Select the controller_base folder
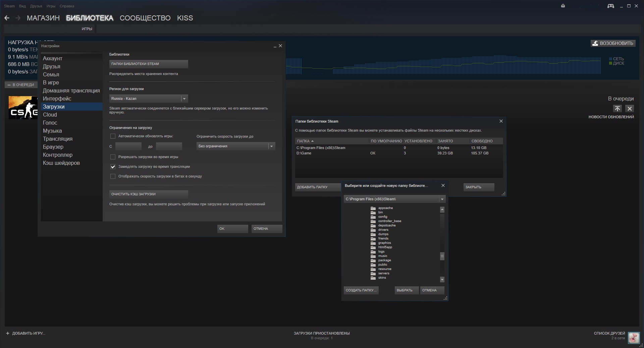 (x=389, y=221)
